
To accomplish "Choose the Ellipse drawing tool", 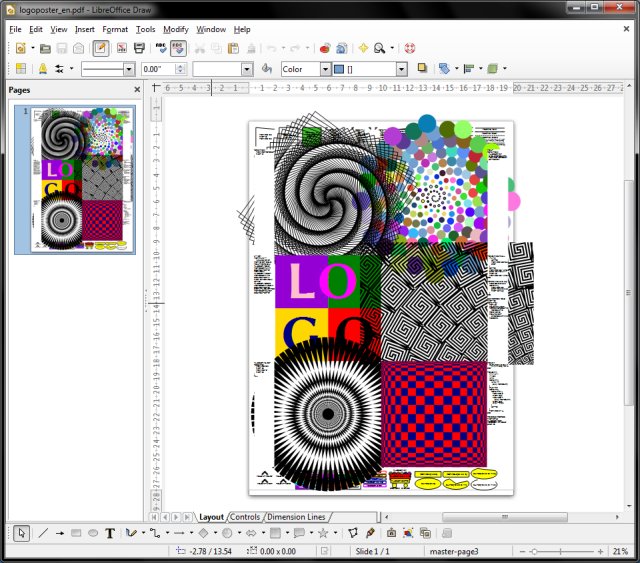I will pyautogui.click(x=93, y=534).
